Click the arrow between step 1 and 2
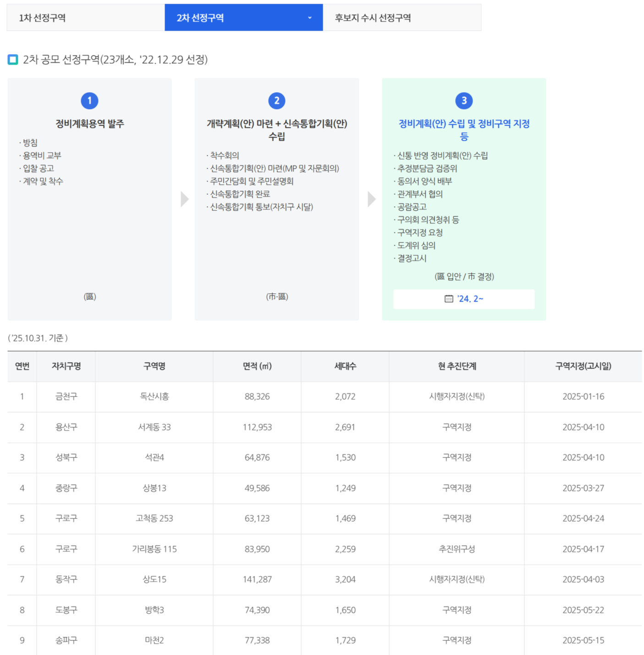The height and width of the screenshot is (655, 644). point(185,199)
